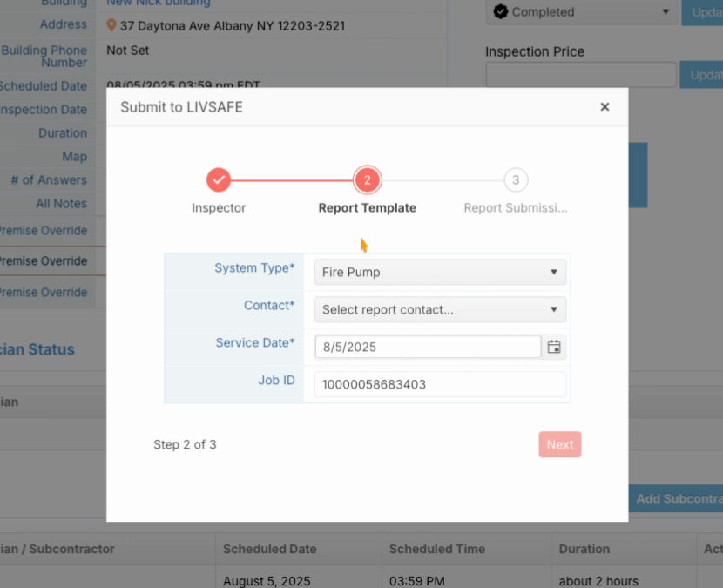Click the Inspection Price input box
Image resolution: width=723 pixels, height=588 pixels.
pyautogui.click(x=581, y=75)
